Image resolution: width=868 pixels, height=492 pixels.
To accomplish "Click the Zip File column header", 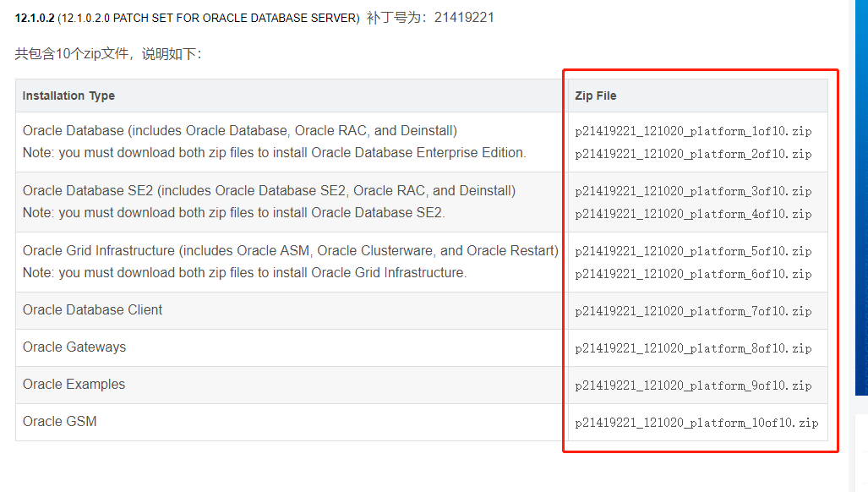I will click(596, 96).
